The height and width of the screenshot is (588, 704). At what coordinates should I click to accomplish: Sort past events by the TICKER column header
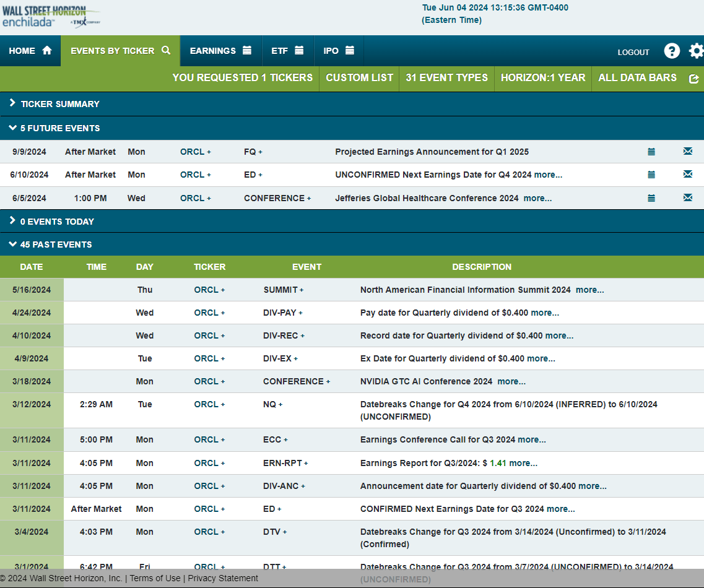click(x=210, y=267)
